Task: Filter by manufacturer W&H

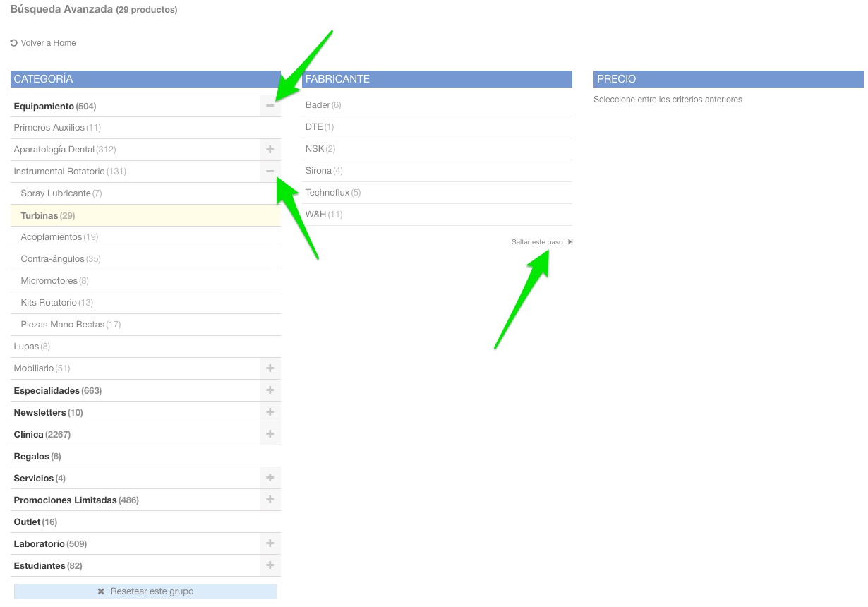Action: pos(315,215)
